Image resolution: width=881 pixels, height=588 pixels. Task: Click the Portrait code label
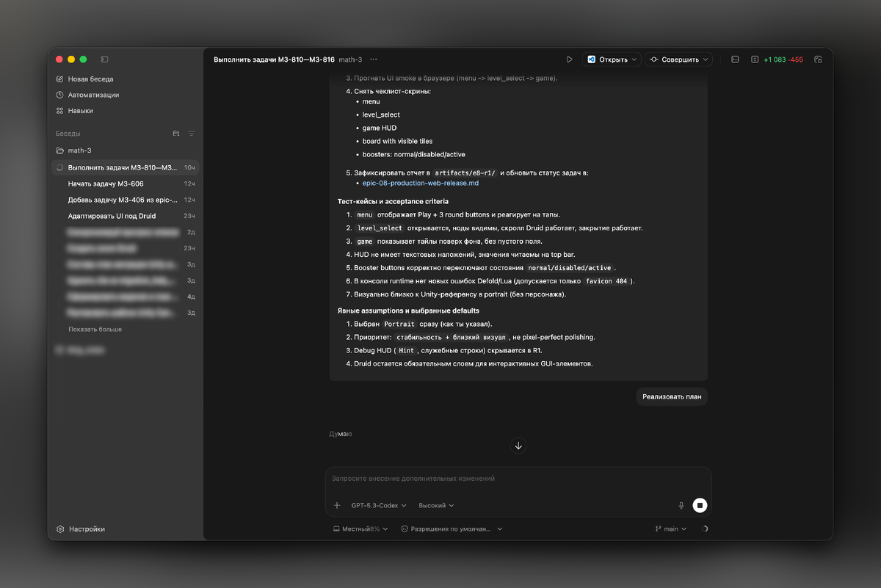click(399, 324)
